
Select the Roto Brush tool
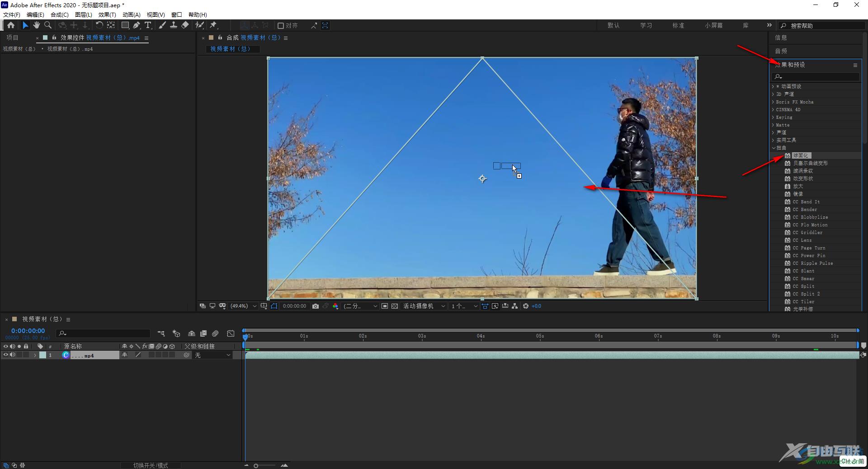click(199, 25)
